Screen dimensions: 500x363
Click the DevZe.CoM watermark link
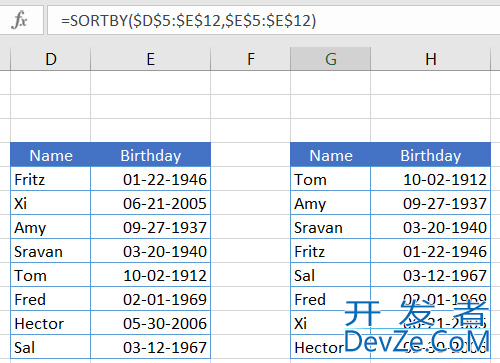pyautogui.click(x=417, y=342)
